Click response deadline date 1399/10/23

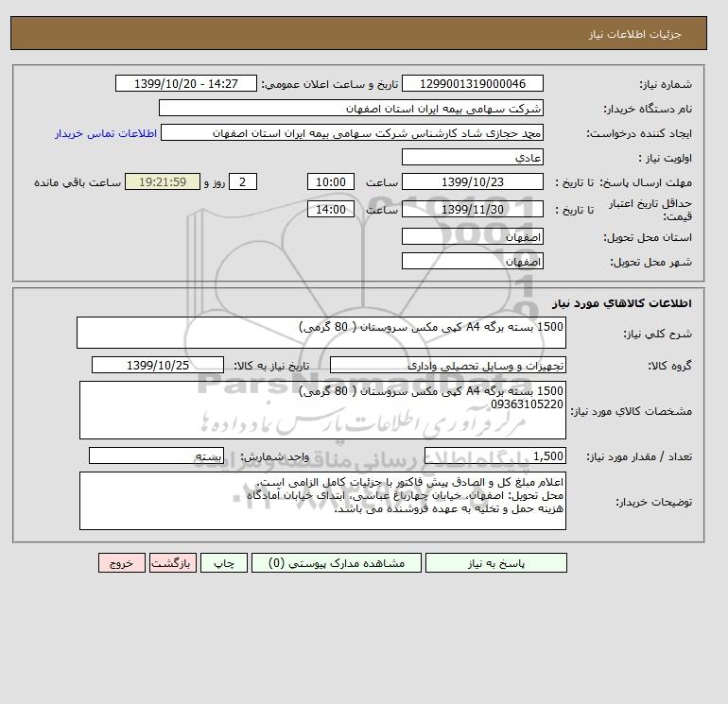(472, 182)
